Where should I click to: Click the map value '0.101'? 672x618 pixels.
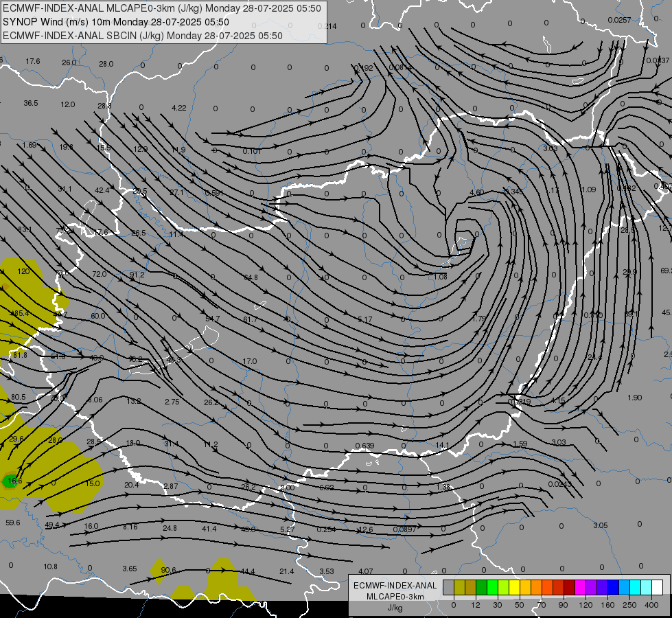(x=252, y=151)
